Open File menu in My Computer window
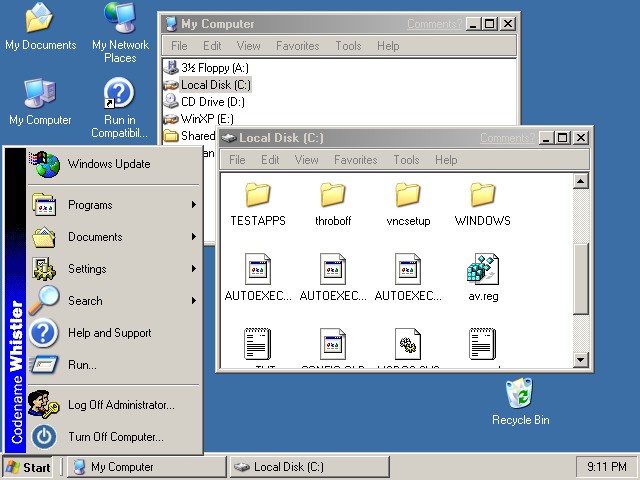The image size is (640, 480). (x=179, y=46)
